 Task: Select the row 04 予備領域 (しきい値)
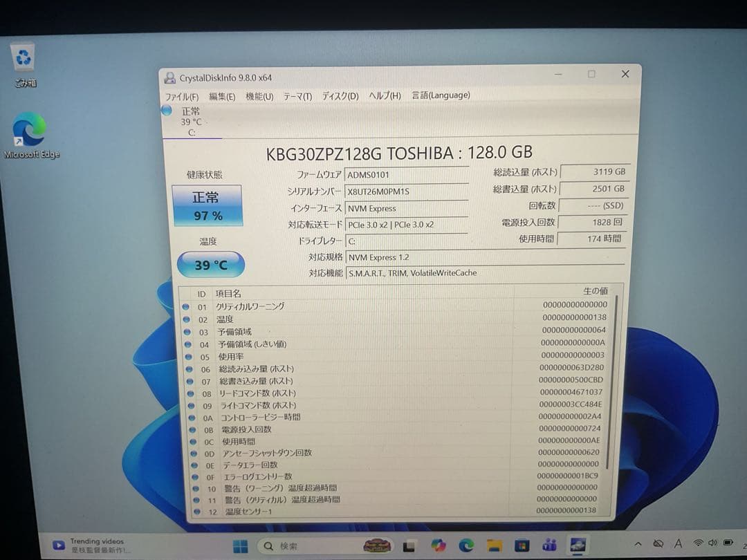(395, 344)
